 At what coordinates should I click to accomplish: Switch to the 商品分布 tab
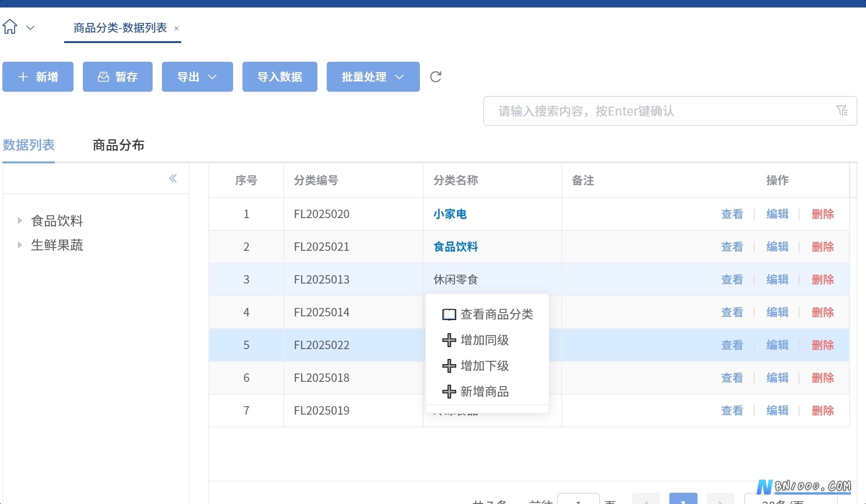(118, 145)
